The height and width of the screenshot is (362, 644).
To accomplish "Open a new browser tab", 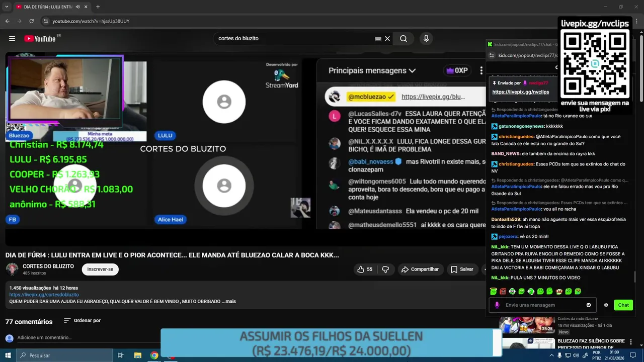I will click(98, 7).
